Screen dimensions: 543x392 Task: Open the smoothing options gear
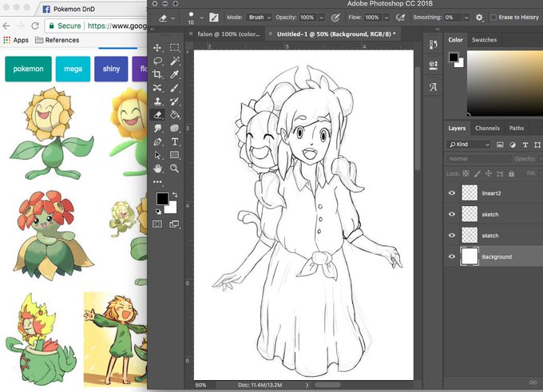pyautogui.click(x=479, y=18)
